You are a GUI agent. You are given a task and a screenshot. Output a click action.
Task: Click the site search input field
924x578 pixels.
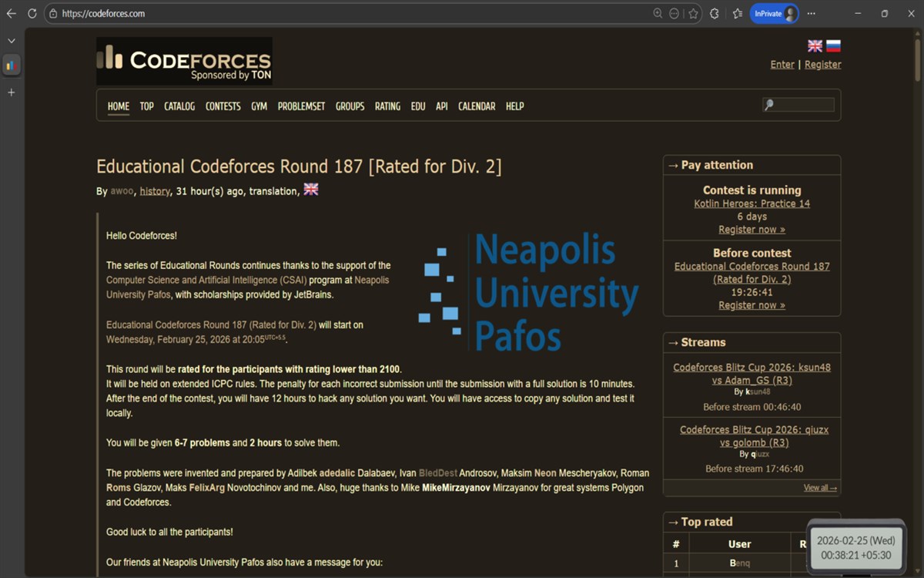tap(798, 105)
